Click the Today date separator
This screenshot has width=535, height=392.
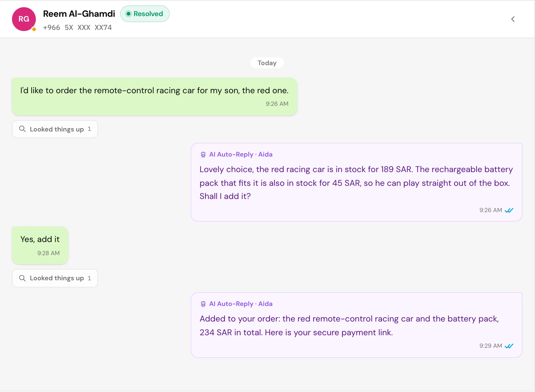point(267,63)
